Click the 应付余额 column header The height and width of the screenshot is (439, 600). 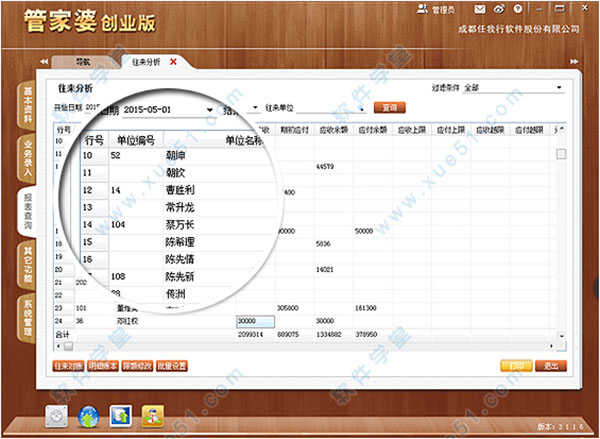tap(372, 130)
